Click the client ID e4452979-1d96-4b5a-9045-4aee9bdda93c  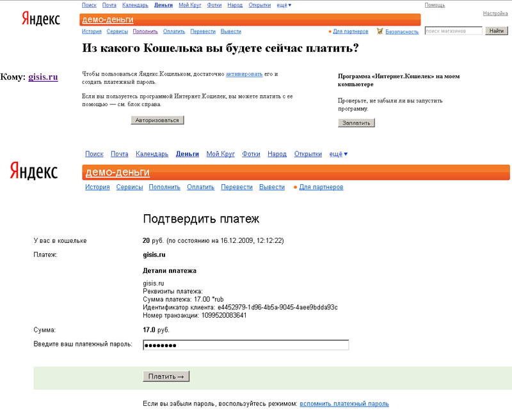coord(278,307)
